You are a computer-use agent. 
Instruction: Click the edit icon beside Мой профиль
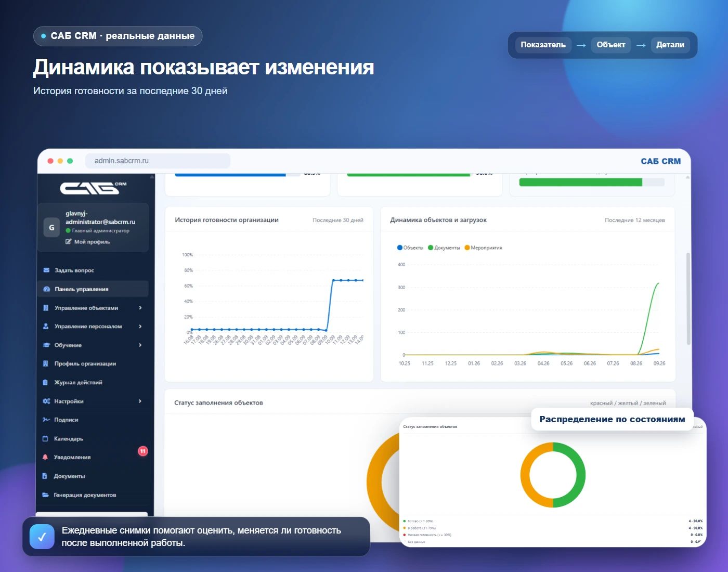point(69,242)
